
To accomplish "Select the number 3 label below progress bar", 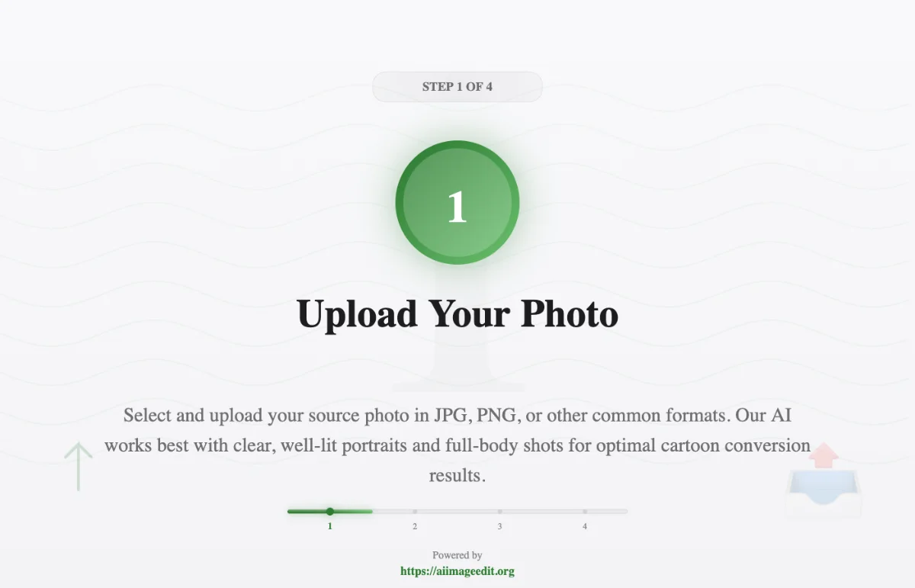I will click(x=500, y=526).
